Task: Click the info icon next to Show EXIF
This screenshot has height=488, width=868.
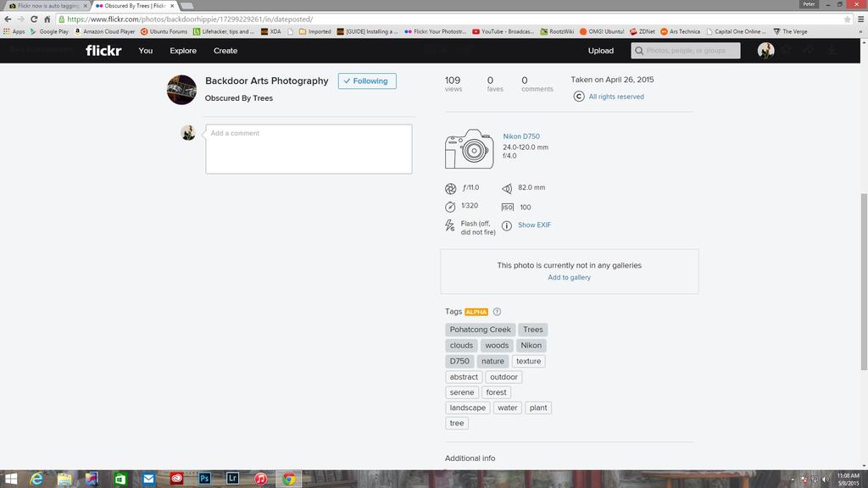Action: tap(507, 225)
